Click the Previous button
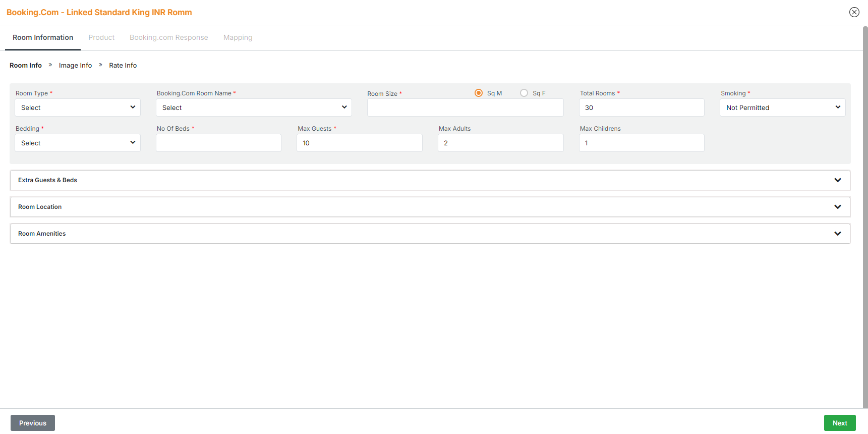The image size is (868, 434). (33, 423)
